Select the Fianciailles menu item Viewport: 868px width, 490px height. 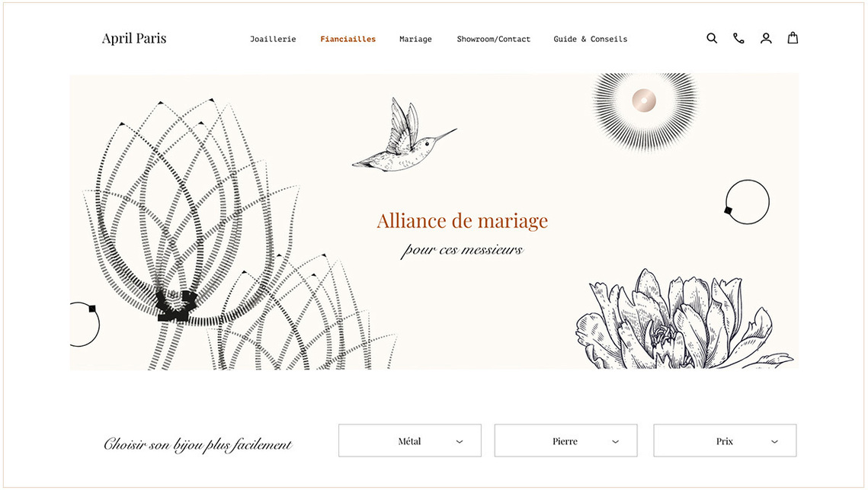(x=348, y=40)
